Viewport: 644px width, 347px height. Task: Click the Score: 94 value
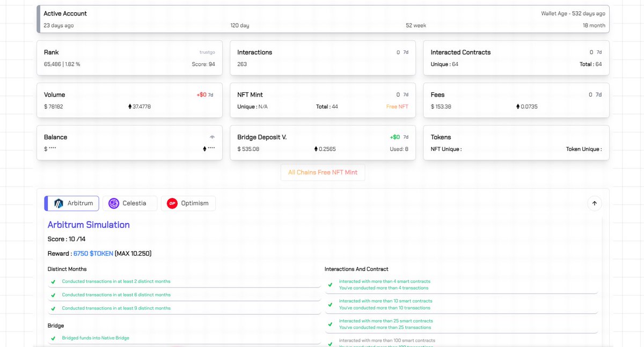coord(203,64)
